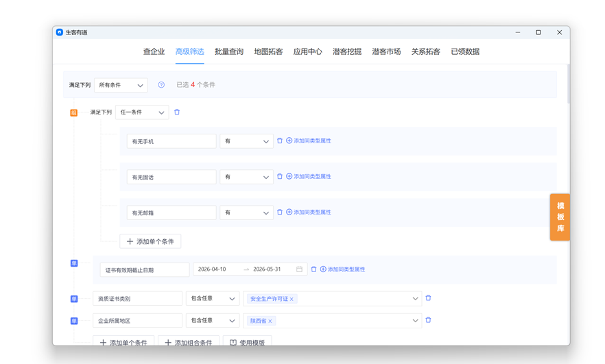Click the orange 组 group marker

point(73,112)
